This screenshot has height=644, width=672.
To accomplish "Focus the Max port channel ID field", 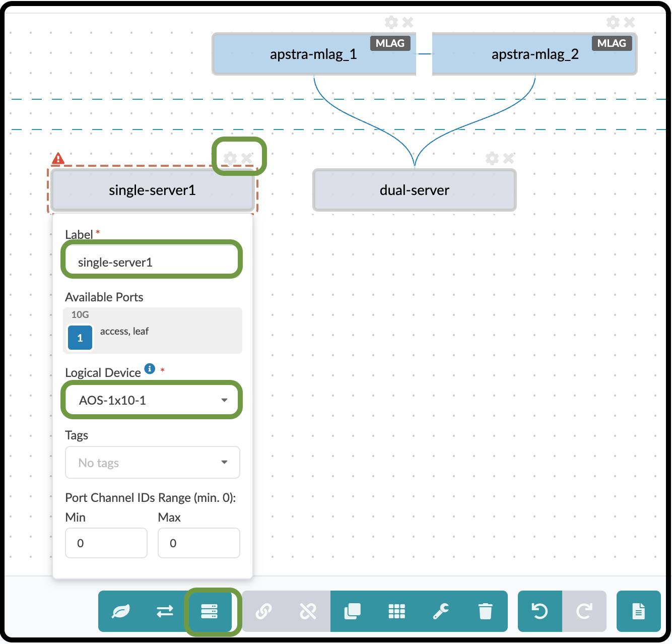I will coord(199,543).
